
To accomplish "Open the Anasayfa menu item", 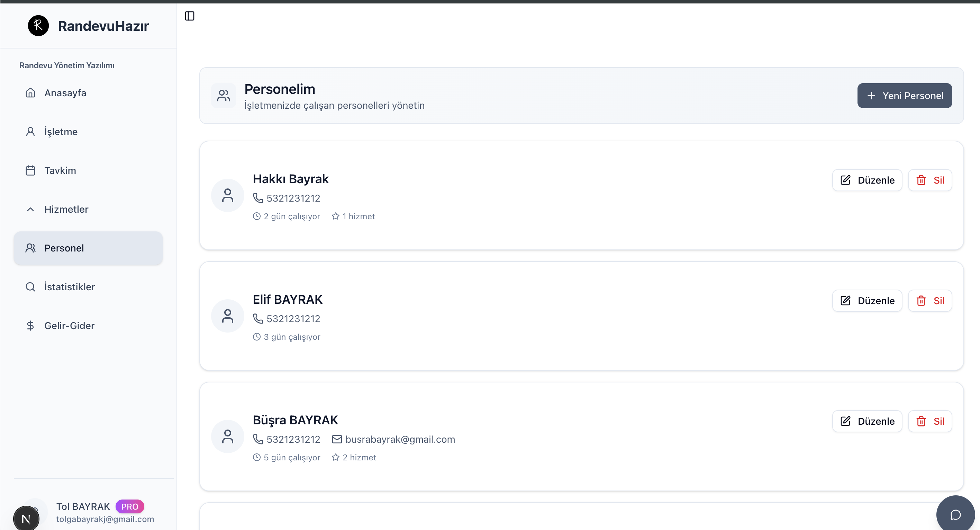I will (65, 93).
